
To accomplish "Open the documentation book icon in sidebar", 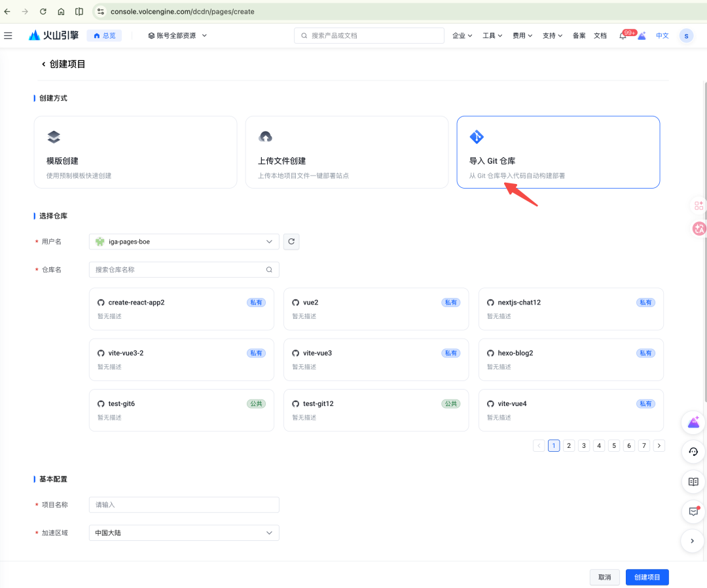I will 693,481.
